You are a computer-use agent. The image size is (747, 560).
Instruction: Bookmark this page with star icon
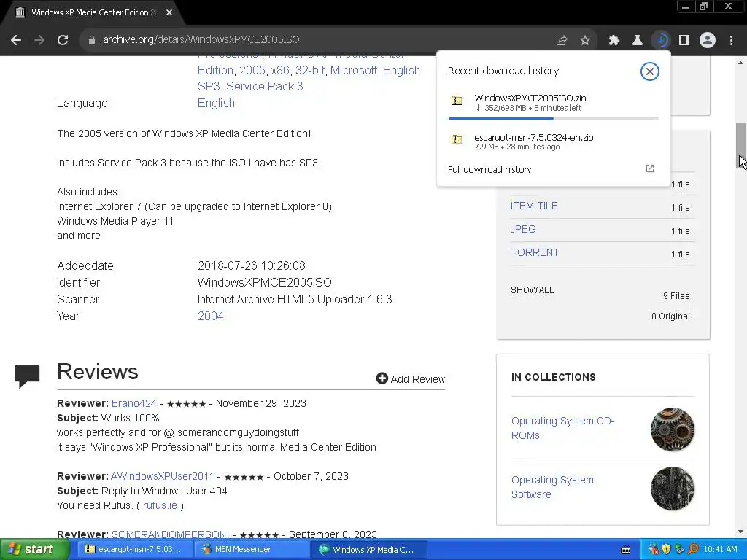point(585,41)
